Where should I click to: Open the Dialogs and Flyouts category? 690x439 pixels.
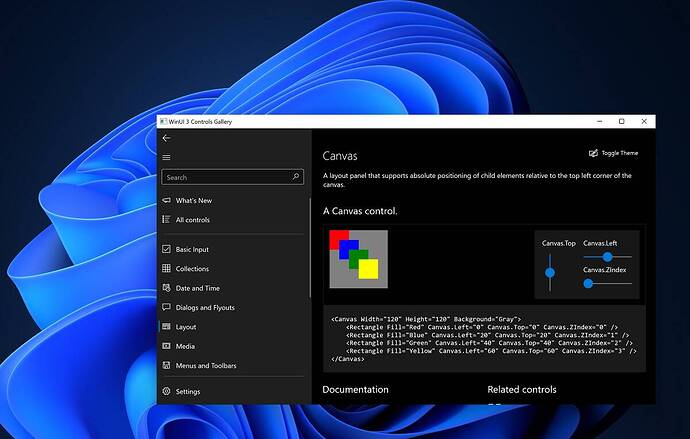click(x=207, y=308)
